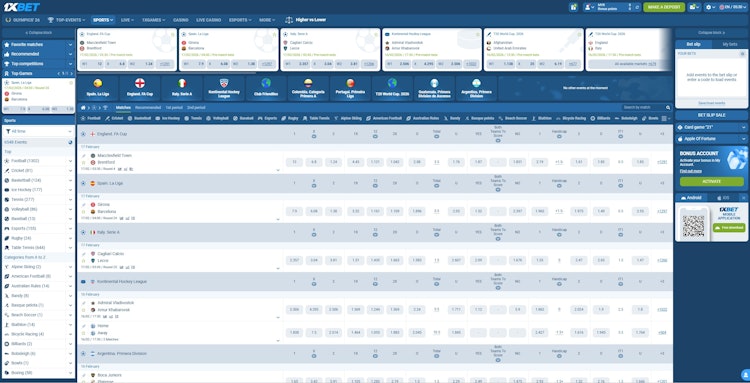The height and width of the screenshot is (383, 750).
Task: Open the settings gear in header
Action: [711, 7]
